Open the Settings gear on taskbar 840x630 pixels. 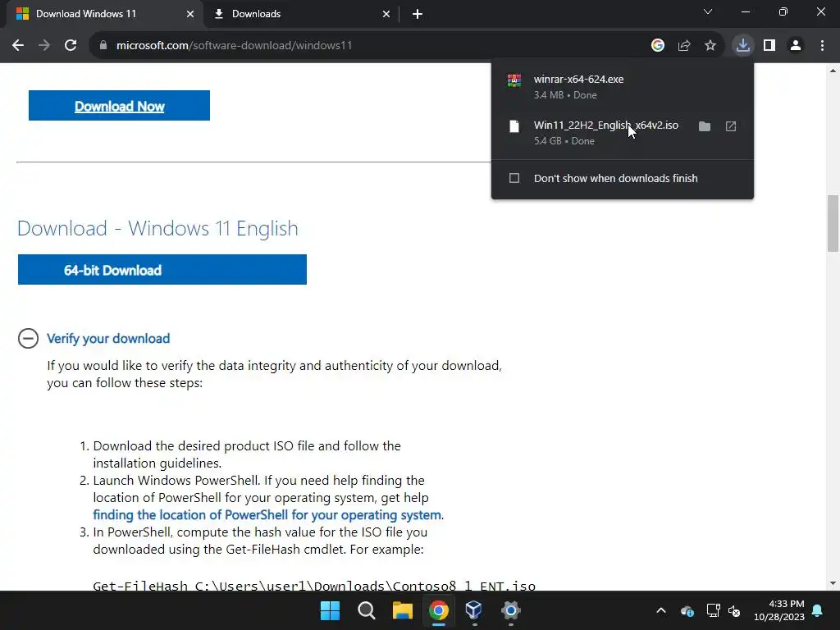coord(510,610)
